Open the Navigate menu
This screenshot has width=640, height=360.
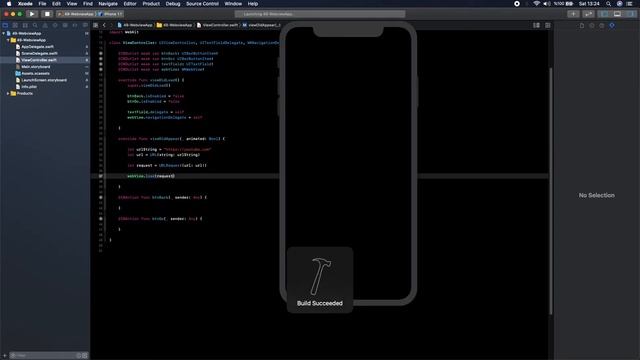click(108, 4)
